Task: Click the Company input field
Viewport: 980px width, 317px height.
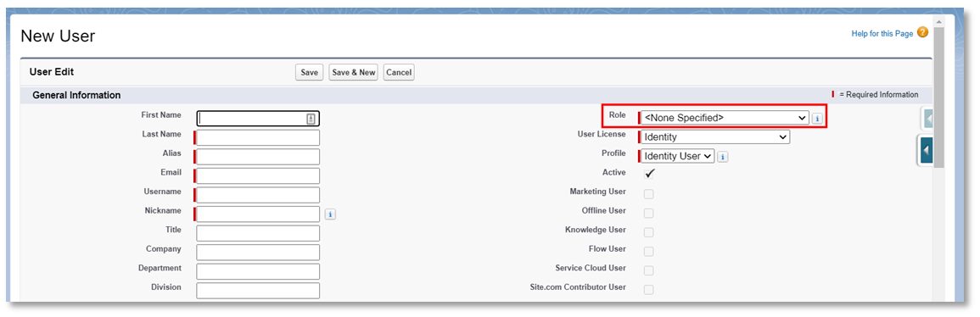Action: pos(258,252)
